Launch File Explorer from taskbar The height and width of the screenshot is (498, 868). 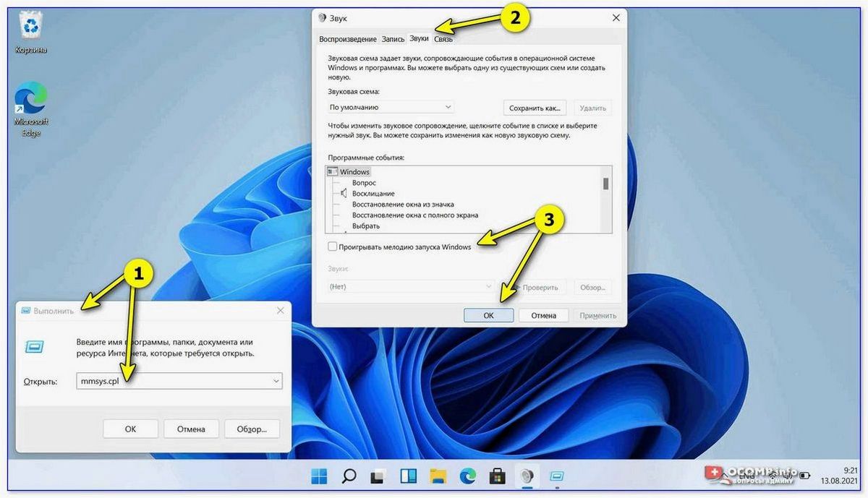pos(438,476)
